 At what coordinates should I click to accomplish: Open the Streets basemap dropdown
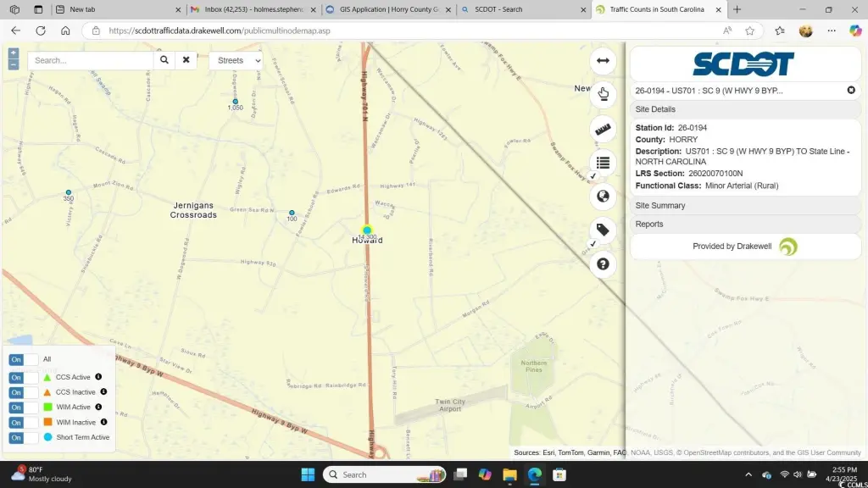click(x=235, y=61)
